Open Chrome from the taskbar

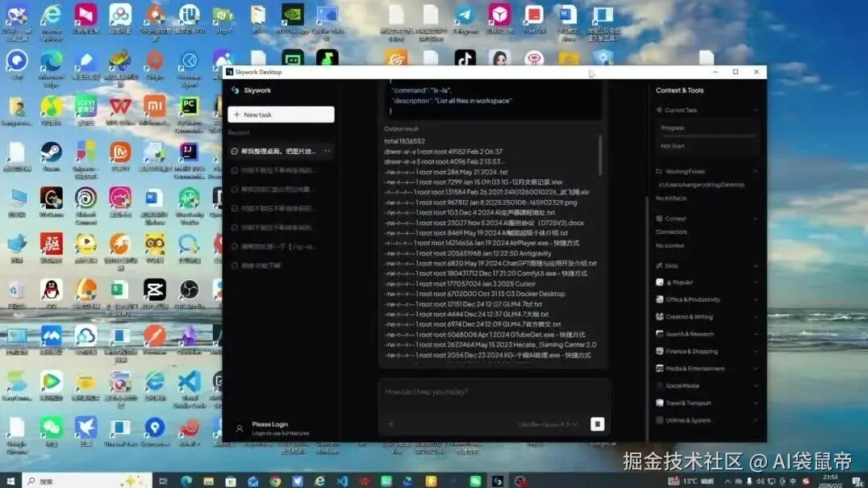pyautogui.click(x=275, y=481)
